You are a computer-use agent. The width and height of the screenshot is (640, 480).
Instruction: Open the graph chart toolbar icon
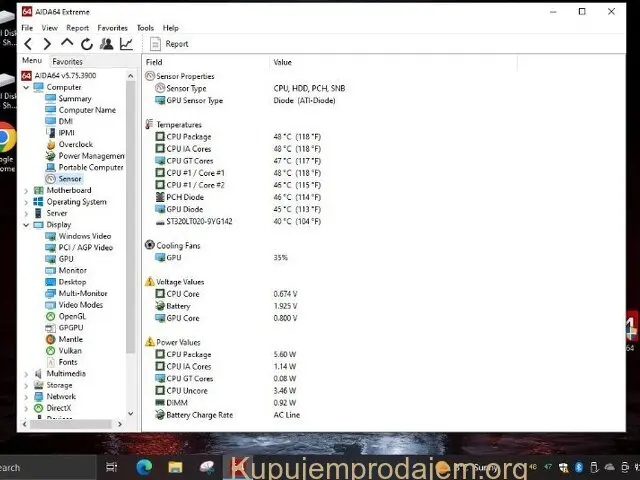click(126, 44)
